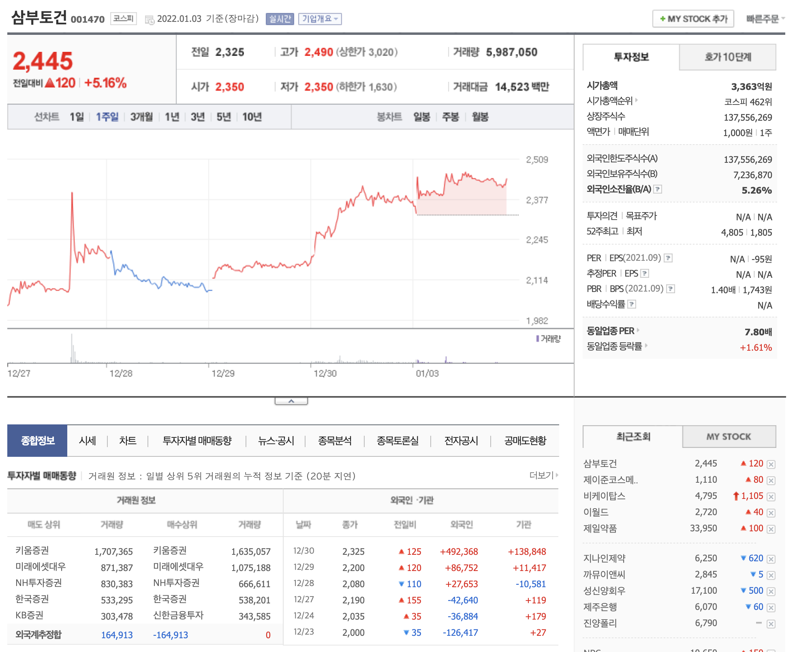This screenshot has width=812, height=652.
Task: Click help icon next to 추정PER EPS
Action: coord(645,273)
